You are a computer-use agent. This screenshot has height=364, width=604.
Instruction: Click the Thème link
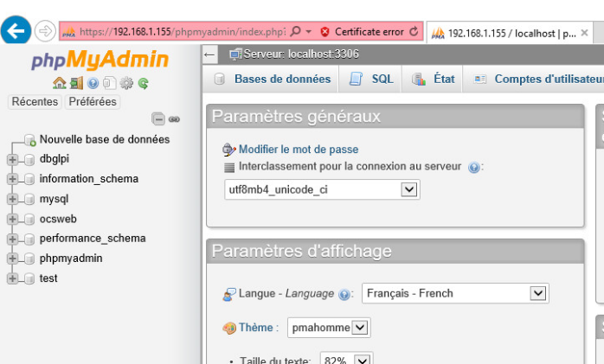tap(256, 328)
